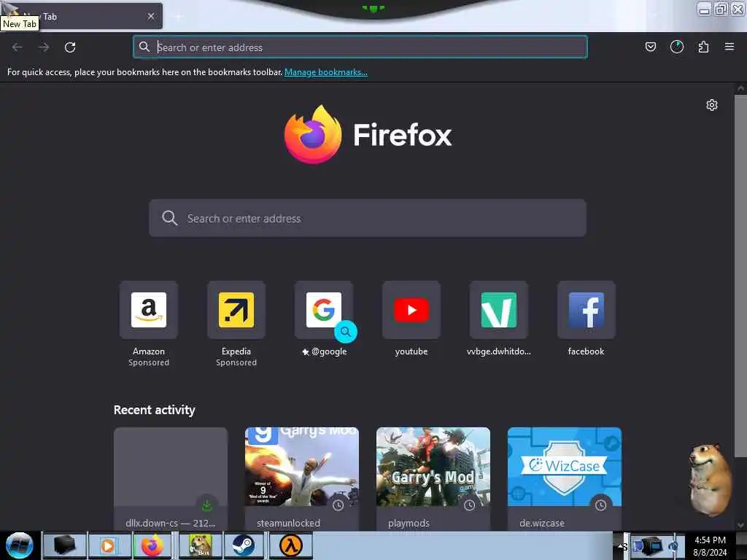Open new tab page settings gear
Screen dimensions: 747x560
tap(712, 105)
